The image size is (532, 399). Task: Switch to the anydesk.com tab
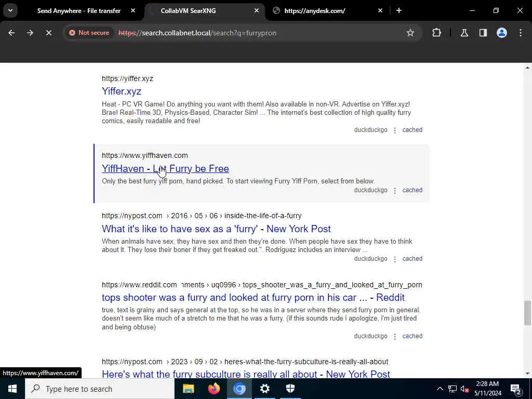[314, 11]
